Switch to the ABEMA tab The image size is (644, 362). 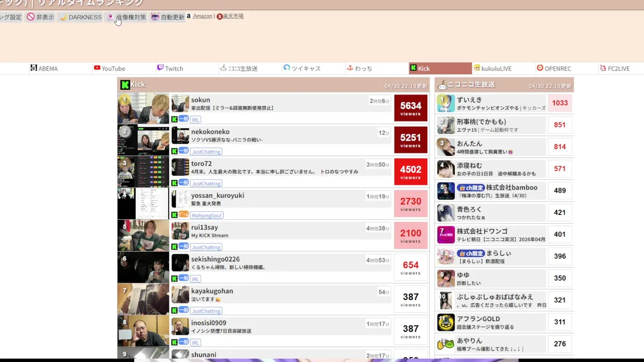pos(44,68)
